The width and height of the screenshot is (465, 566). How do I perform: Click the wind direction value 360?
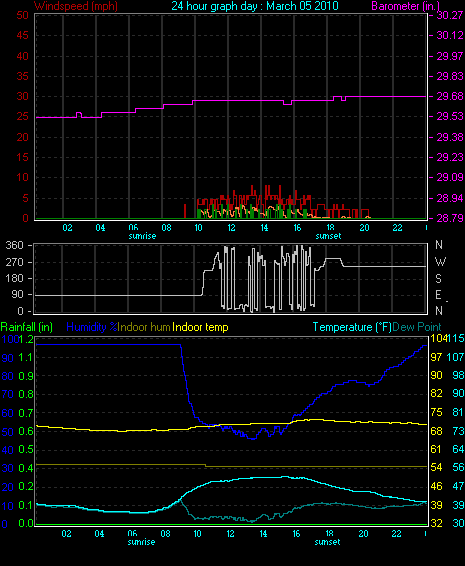pyautogui.click(x=15, y=245)
